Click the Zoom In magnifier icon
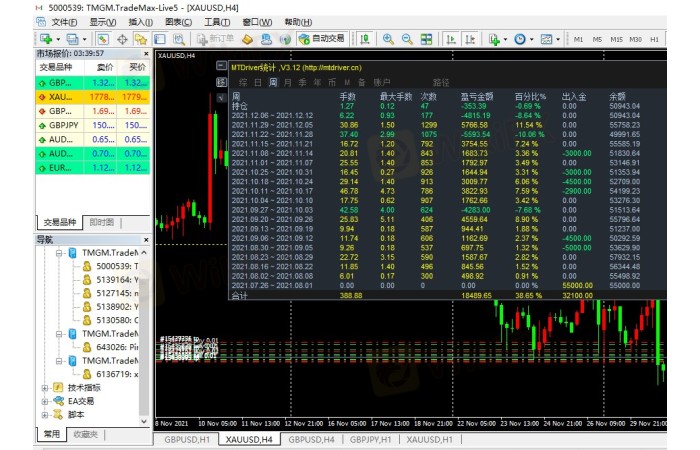This screenshot has height=450, width=700. point(388,39)
